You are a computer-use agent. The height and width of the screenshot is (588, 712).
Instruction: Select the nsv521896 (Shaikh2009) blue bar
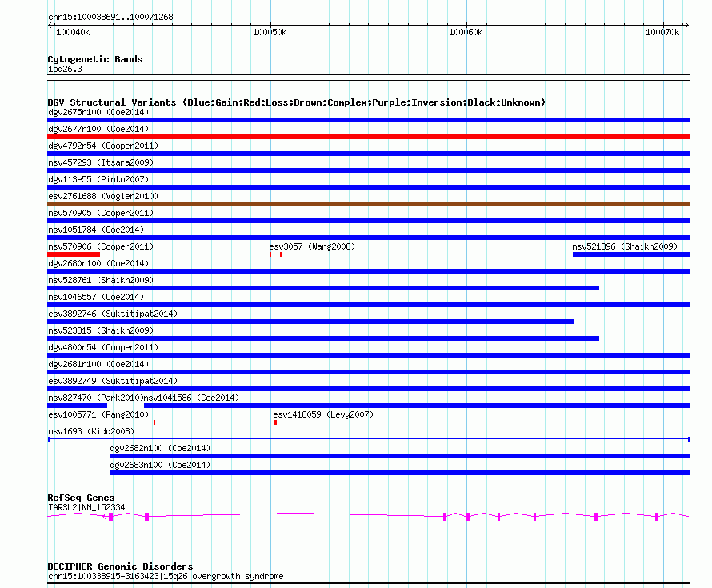pos(631,254)
